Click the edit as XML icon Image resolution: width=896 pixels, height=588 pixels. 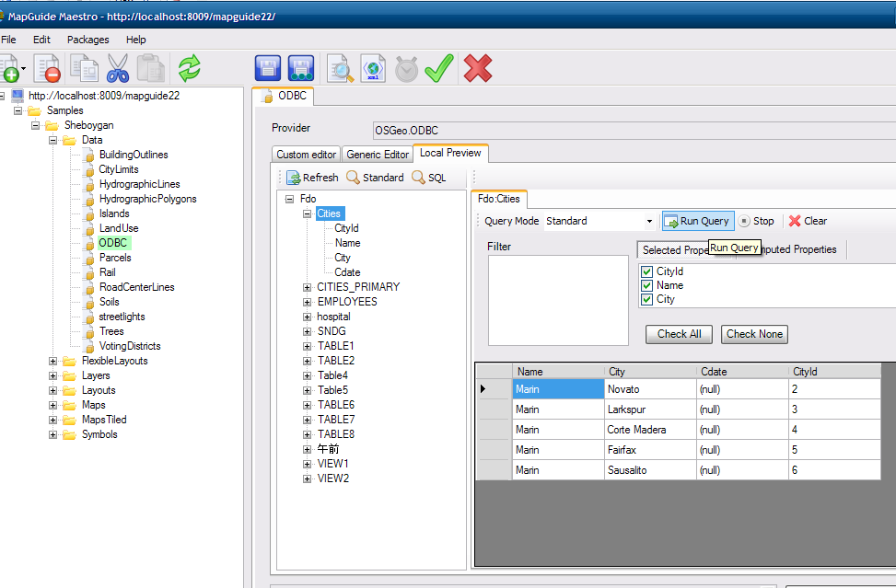pyautogui.click(x=373, y=68)
